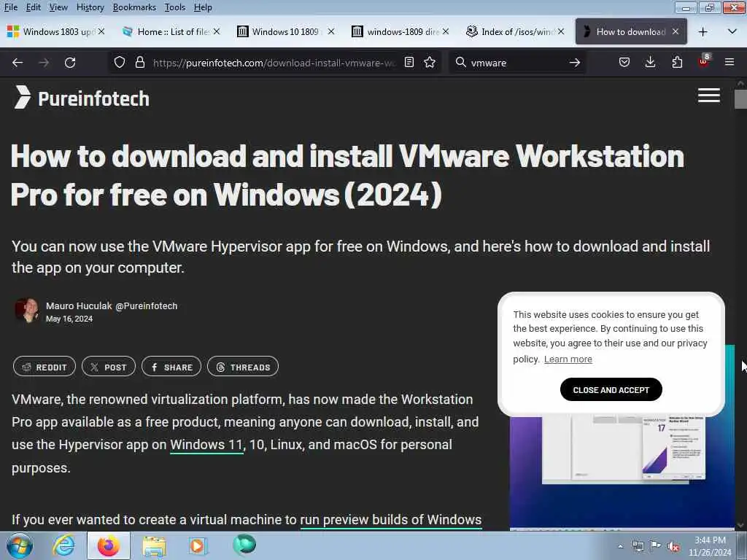Close the Index of /isos tab

[x=561, y=31]
